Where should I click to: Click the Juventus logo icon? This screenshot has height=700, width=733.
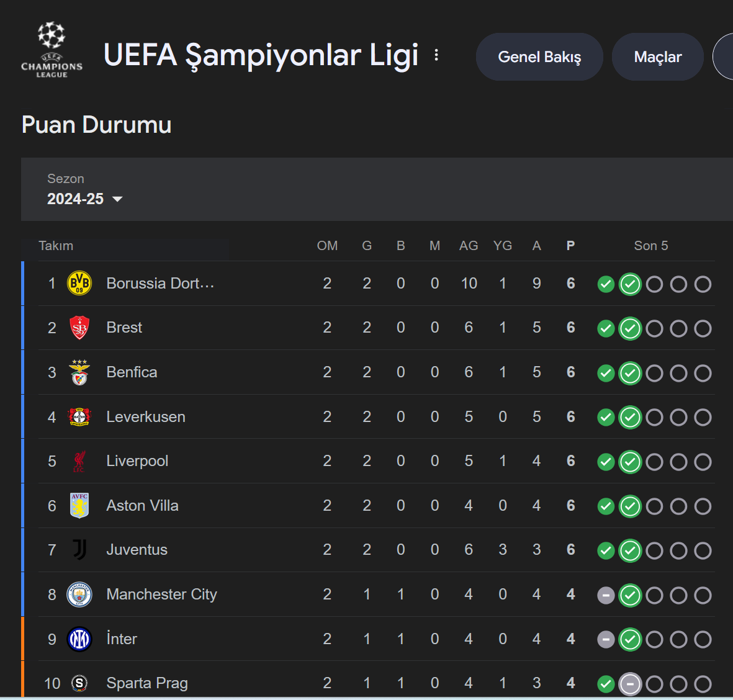(79, 550)
